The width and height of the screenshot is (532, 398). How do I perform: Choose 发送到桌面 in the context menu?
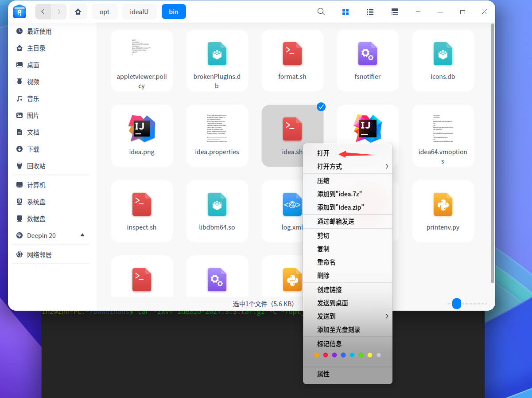348,303
